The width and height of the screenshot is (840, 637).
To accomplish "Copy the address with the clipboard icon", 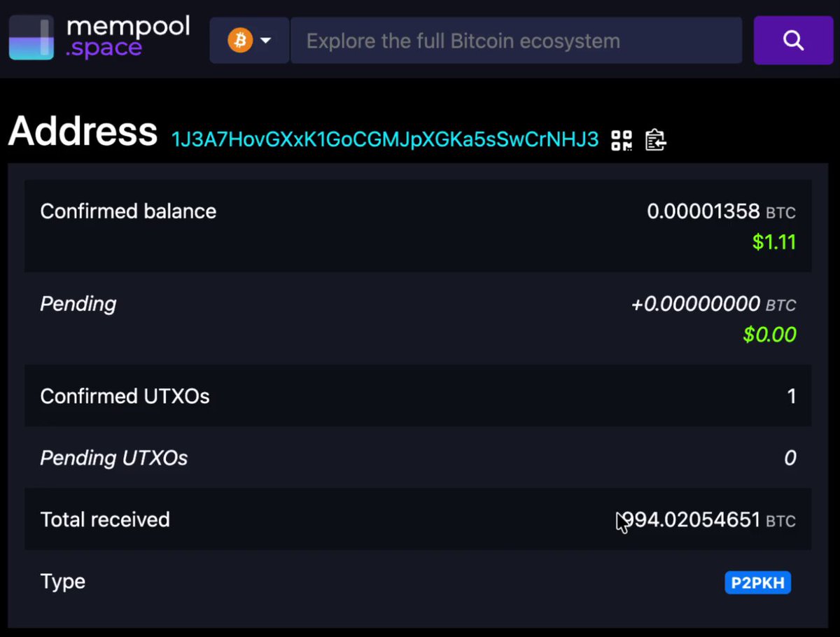I will 655,140.
